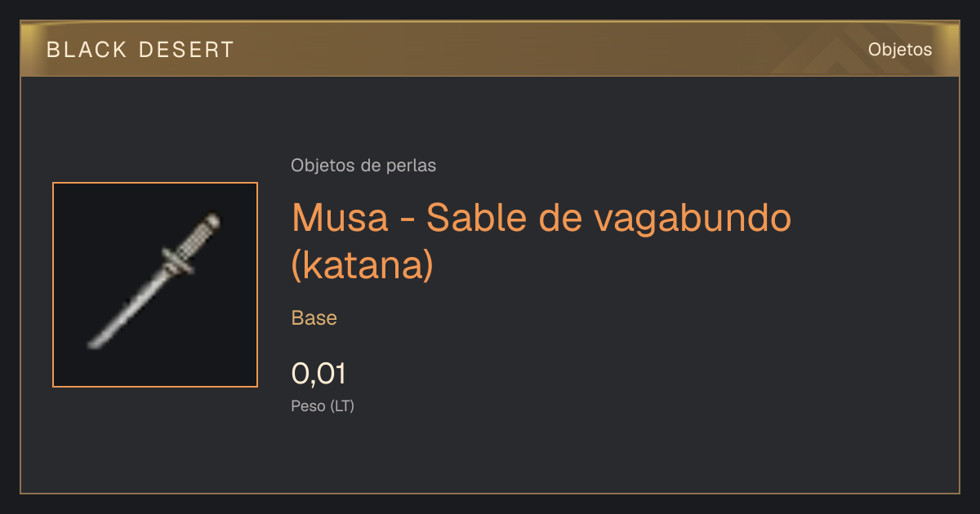Viewport: 980px width, 514px height.
Task: Click the sword guard in the item icon
Action: point(176,262)
